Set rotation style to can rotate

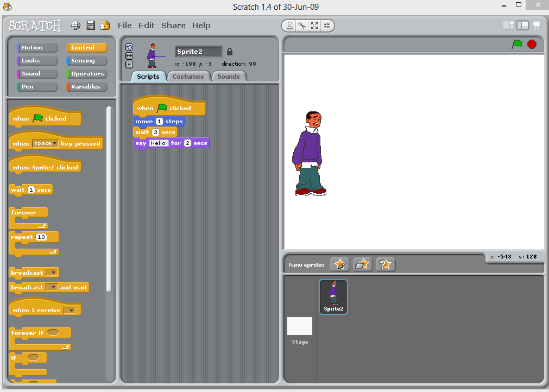[129, 47]
